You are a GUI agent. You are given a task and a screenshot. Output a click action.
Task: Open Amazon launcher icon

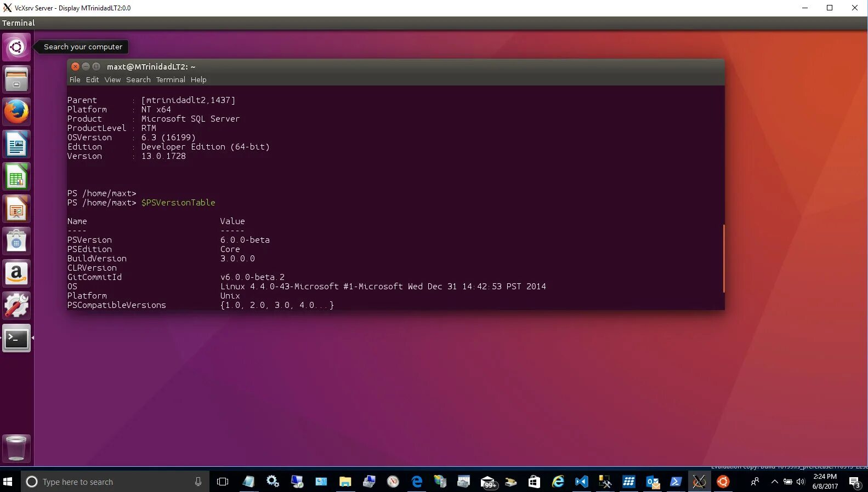(16, 273)
